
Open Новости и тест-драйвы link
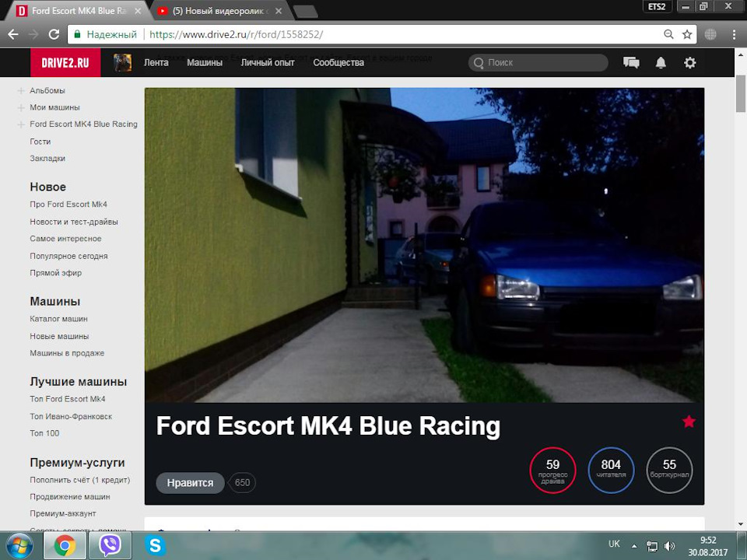[74, 222]
